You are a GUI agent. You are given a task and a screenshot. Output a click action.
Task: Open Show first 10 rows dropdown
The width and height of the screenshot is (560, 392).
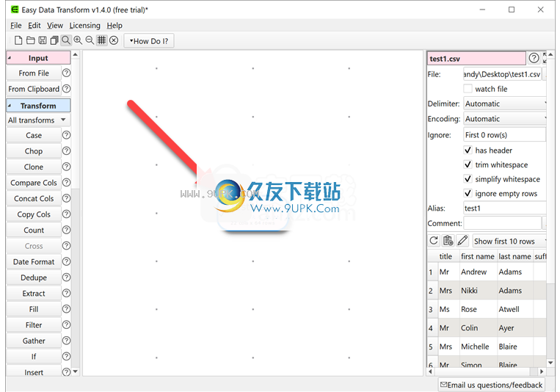tap(509, 242)
